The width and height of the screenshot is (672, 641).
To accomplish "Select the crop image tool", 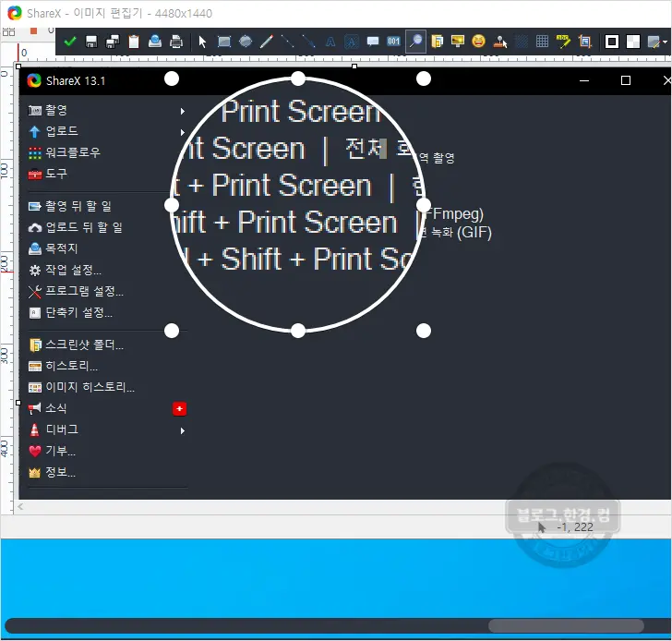I will (584, 42).
